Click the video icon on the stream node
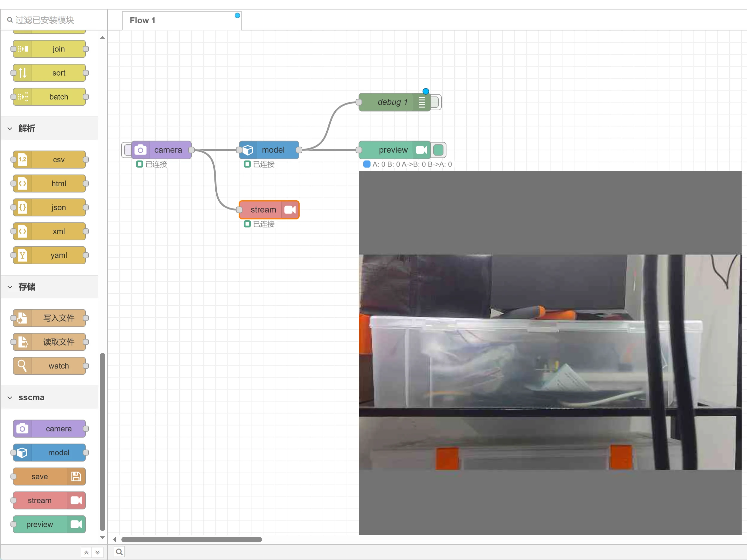The height and width of the screenshot is (560, 747). (290, 210)
